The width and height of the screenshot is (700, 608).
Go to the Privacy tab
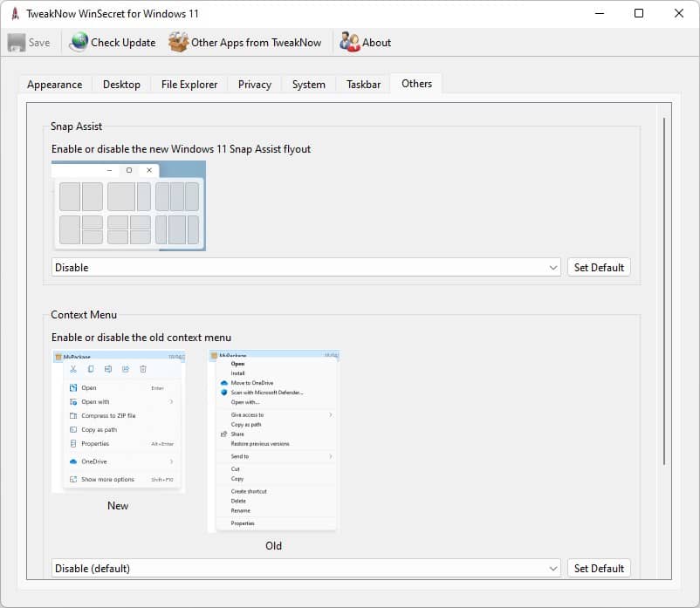(x=255, y=85)
